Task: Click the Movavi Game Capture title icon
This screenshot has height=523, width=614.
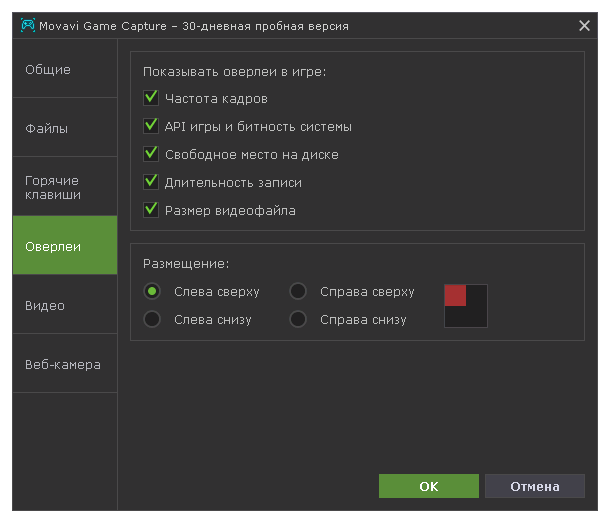Action: click(28, 24)
